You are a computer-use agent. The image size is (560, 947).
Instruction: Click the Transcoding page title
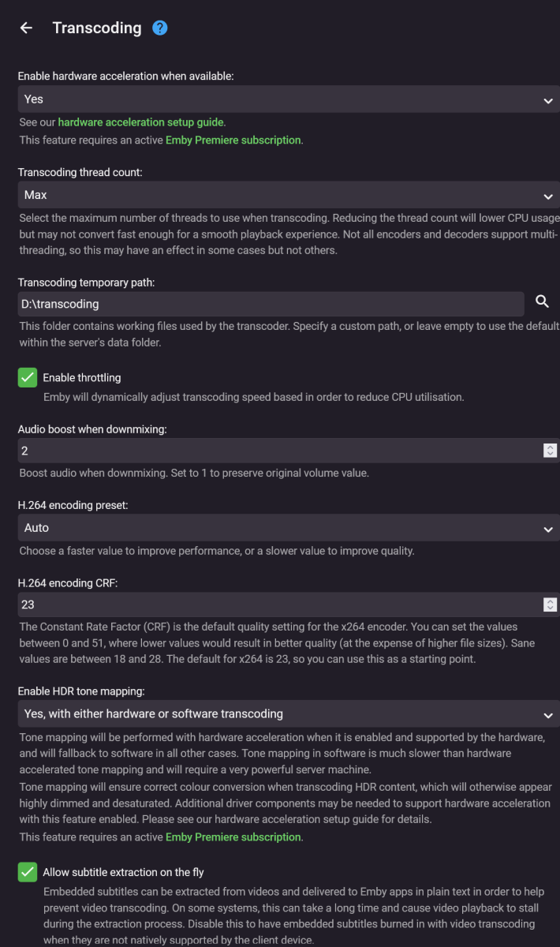[97, 28]
